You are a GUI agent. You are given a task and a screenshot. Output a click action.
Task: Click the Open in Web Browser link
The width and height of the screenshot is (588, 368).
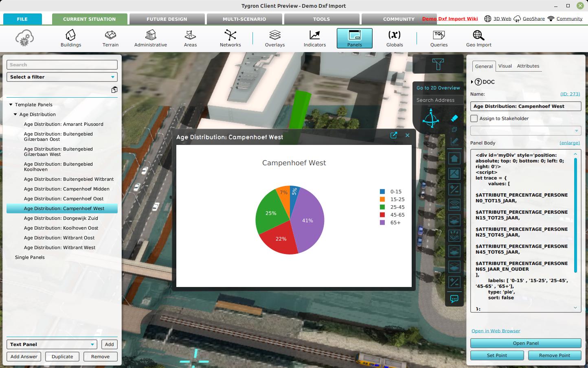pos(496,331)
